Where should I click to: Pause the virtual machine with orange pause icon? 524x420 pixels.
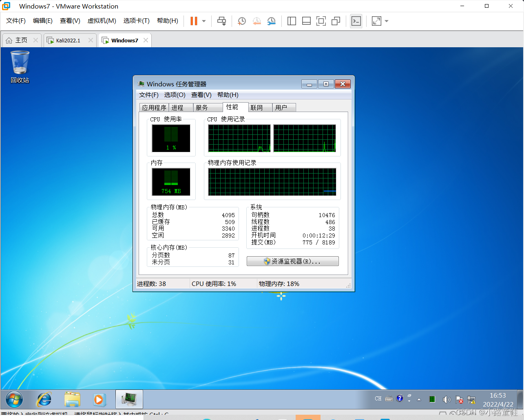194,21
